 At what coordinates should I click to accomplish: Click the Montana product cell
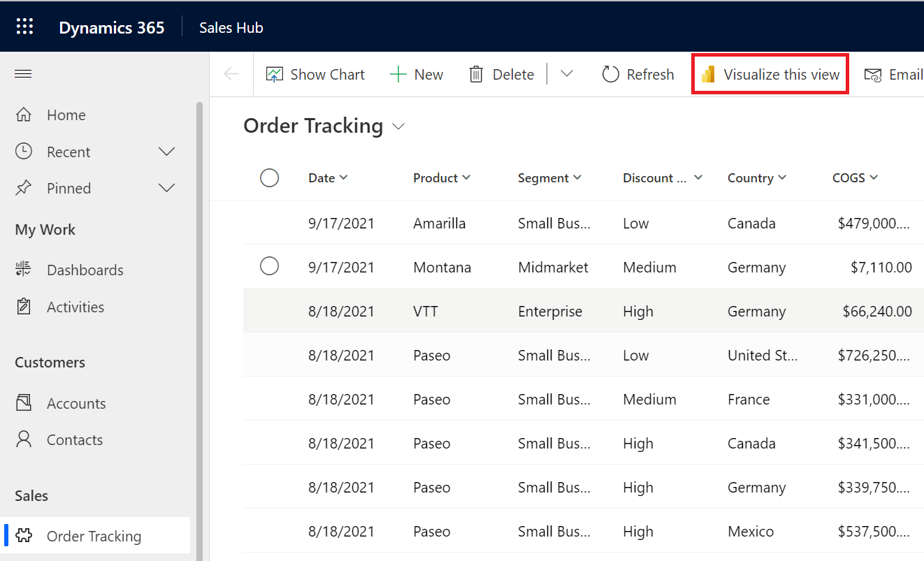pos(442,267)
